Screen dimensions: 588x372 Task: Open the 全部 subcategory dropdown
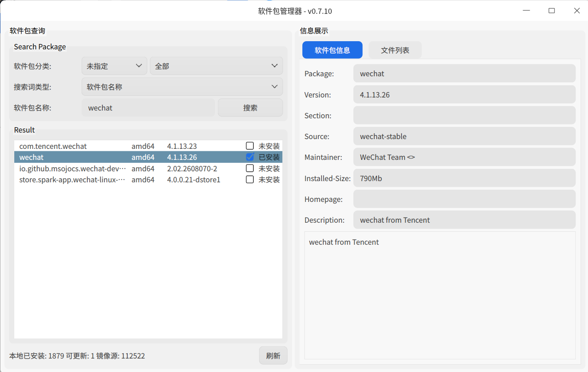click(216, 66)
